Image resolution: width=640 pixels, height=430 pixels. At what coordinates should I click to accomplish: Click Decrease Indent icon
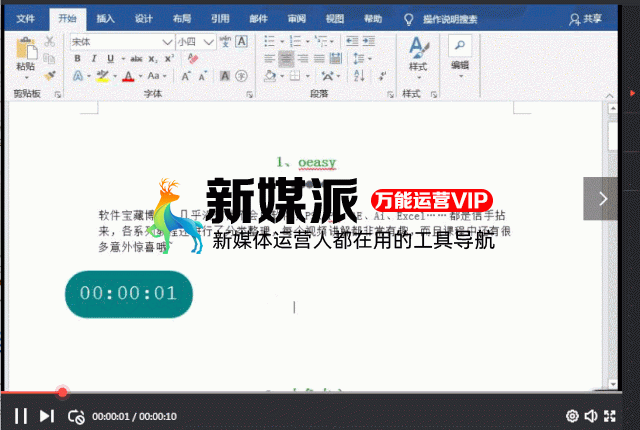click(x=352, y=41)
